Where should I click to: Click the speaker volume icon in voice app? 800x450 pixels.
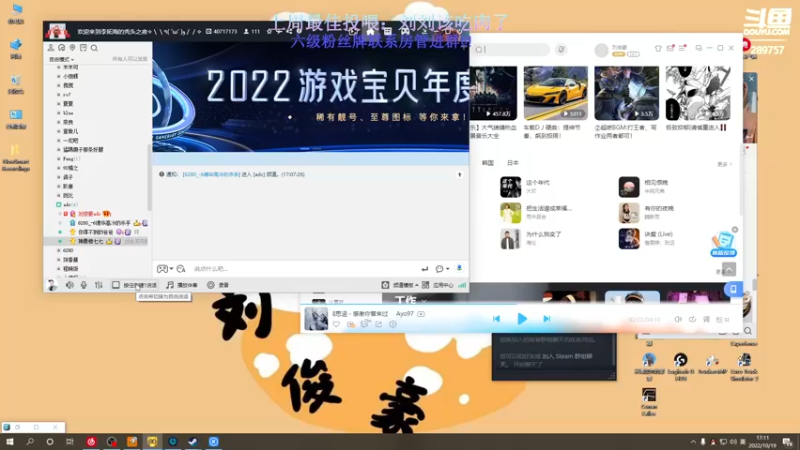[x=70, y=285]
